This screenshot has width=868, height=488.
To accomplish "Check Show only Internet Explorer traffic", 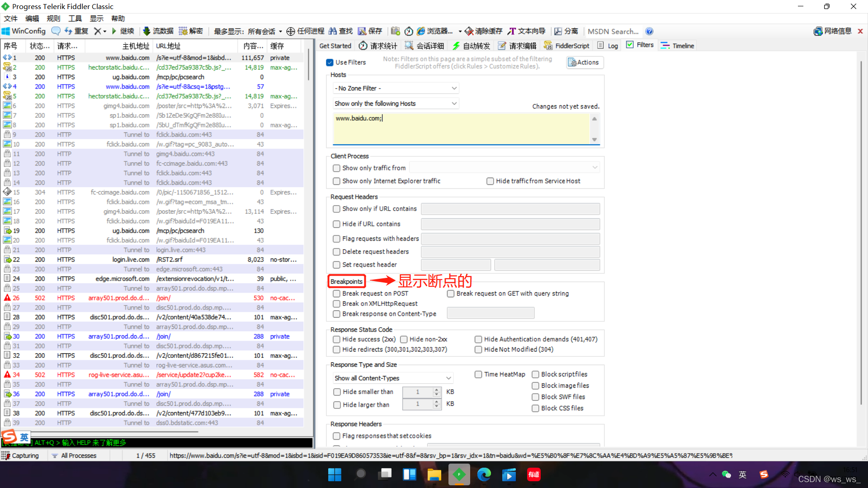I will point(336,181).
